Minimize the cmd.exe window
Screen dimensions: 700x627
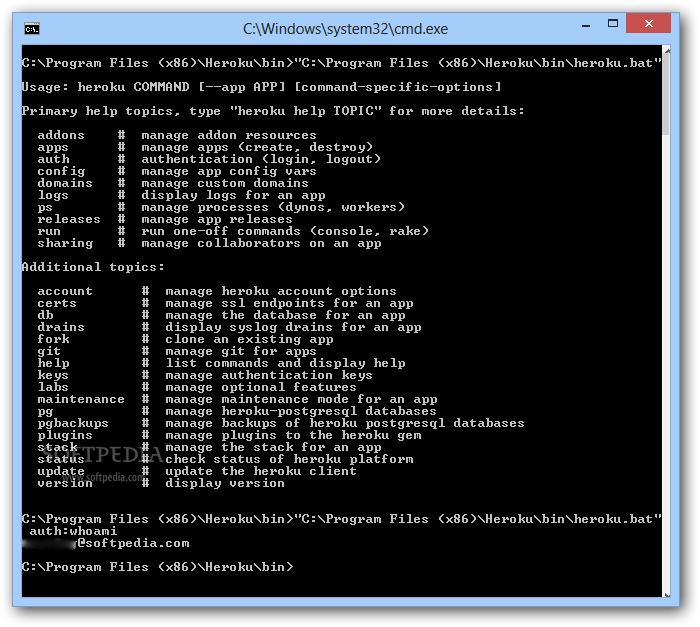[586, 26]
